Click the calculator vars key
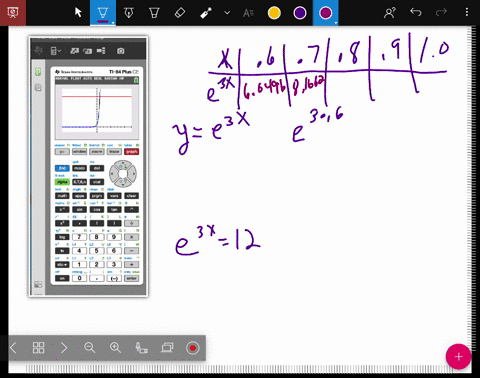The image size is (480, 378). (x=114, y=196)
